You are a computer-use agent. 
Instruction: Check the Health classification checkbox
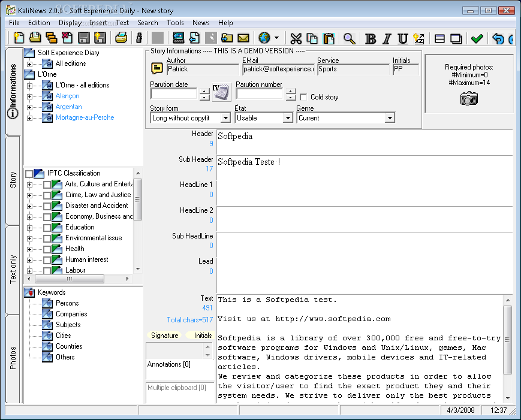point(47,249)
